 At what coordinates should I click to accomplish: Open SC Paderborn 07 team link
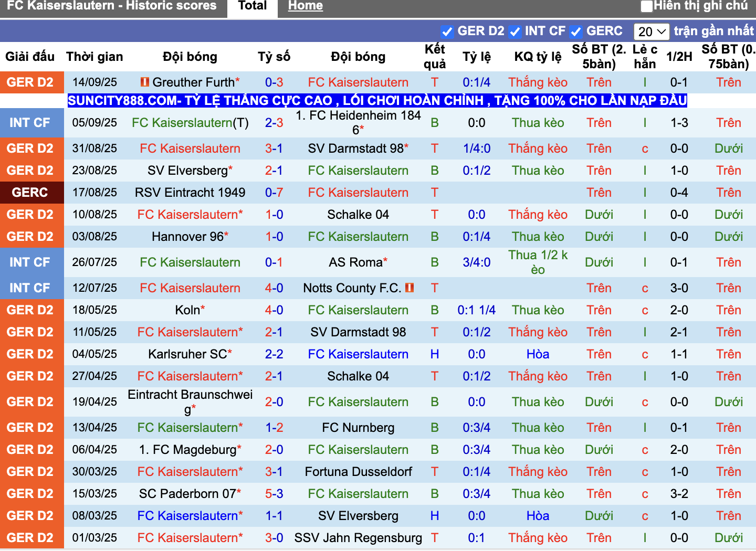(187, 494)
